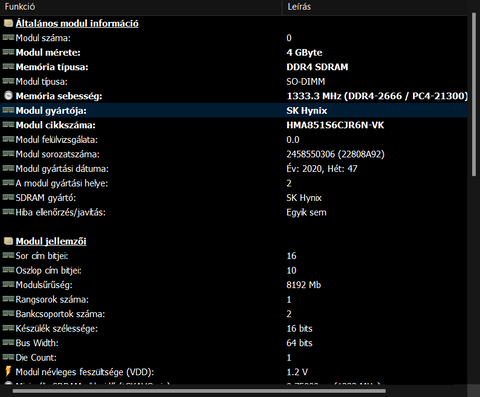This screenshot has height=397, width=480.
Task: Select the Oszlop cím bitjei row label
Action: click(x=49, y=271)
